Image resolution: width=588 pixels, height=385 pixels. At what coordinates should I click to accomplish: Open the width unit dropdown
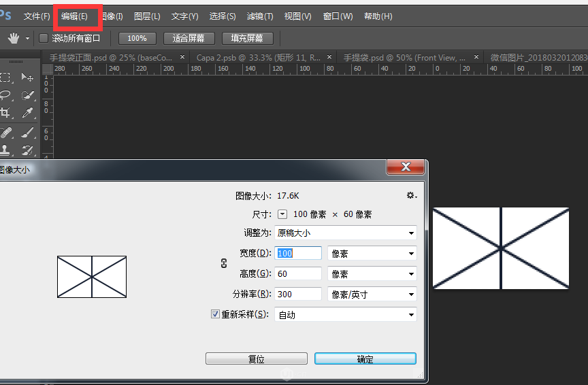[372, 254]
